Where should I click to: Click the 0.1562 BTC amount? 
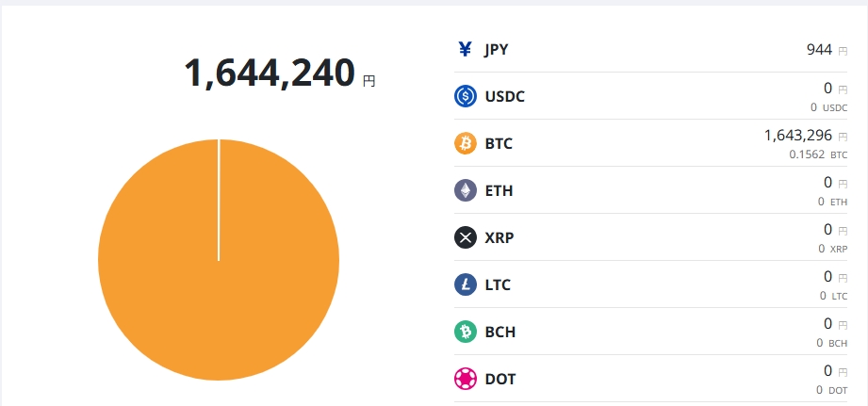coord(810,154)
